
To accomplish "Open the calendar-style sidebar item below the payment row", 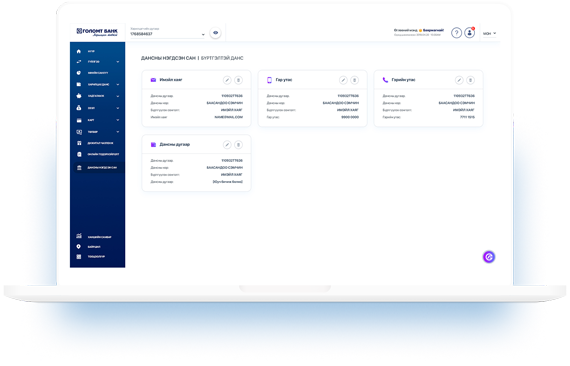I will pos(79,143).
